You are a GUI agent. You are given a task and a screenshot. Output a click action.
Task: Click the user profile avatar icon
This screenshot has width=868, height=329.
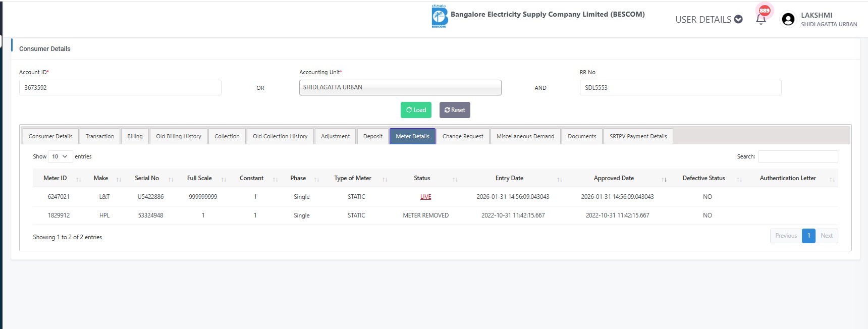(788, 19)
